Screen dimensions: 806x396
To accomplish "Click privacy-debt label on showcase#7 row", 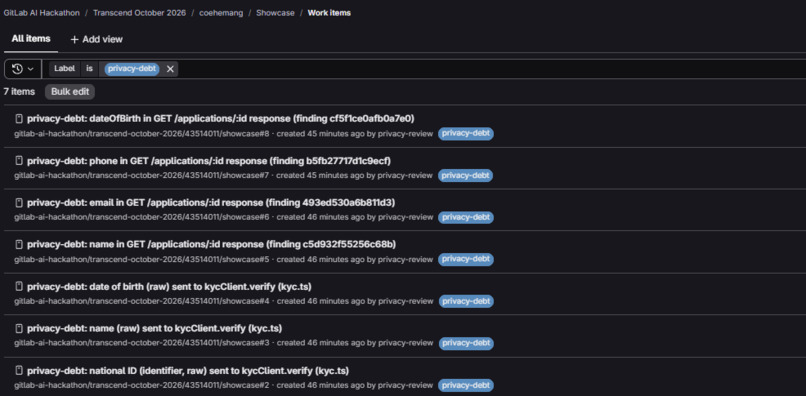I will [466, 175].
